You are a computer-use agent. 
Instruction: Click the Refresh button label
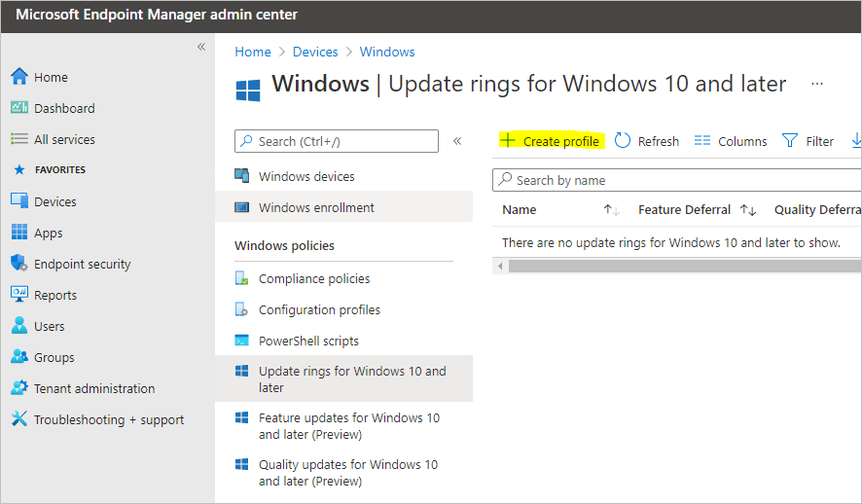pyautogui.click(x=658, y=141)
